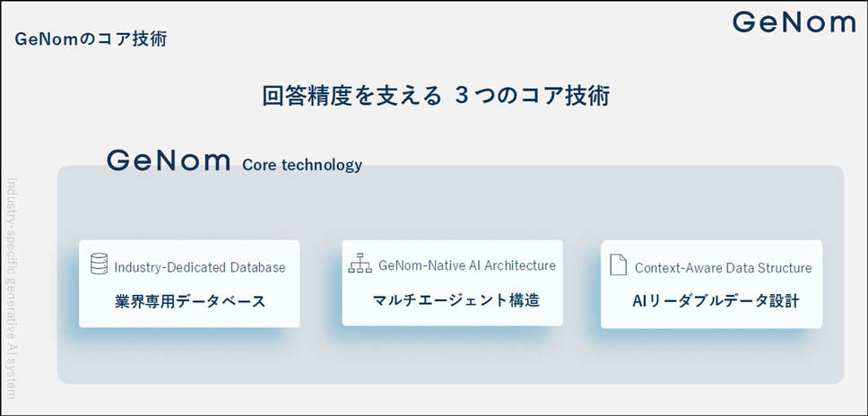Click the large GeNom wordmark beside Core technology
The image size is (868, 416).
point(169,160)
